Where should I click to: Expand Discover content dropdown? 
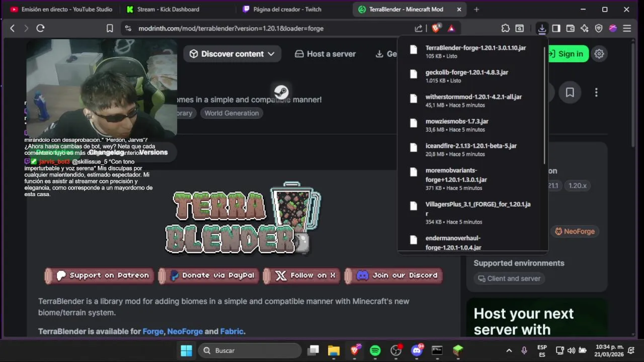coord(232,54)
